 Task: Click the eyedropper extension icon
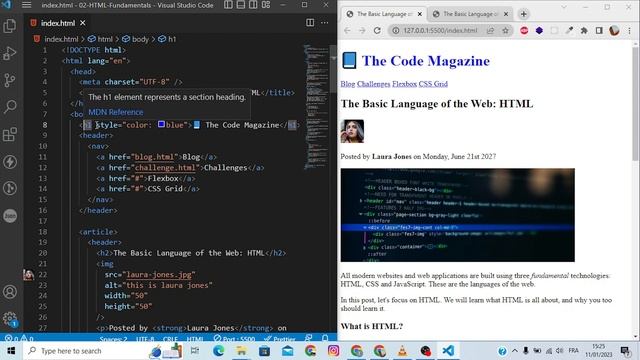[x=569, y=31]
